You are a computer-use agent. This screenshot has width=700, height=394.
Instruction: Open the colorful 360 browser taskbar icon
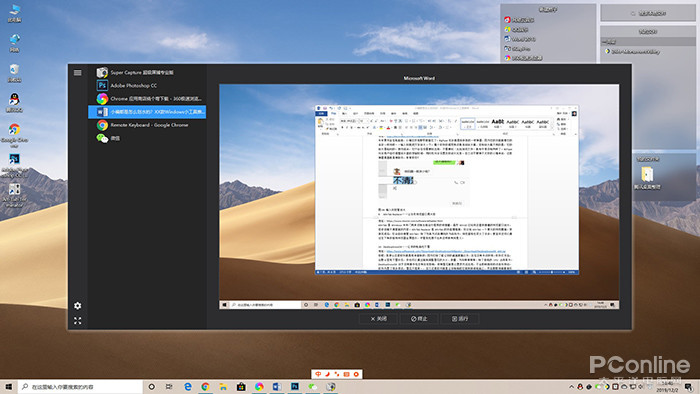(x=259, y=386)
